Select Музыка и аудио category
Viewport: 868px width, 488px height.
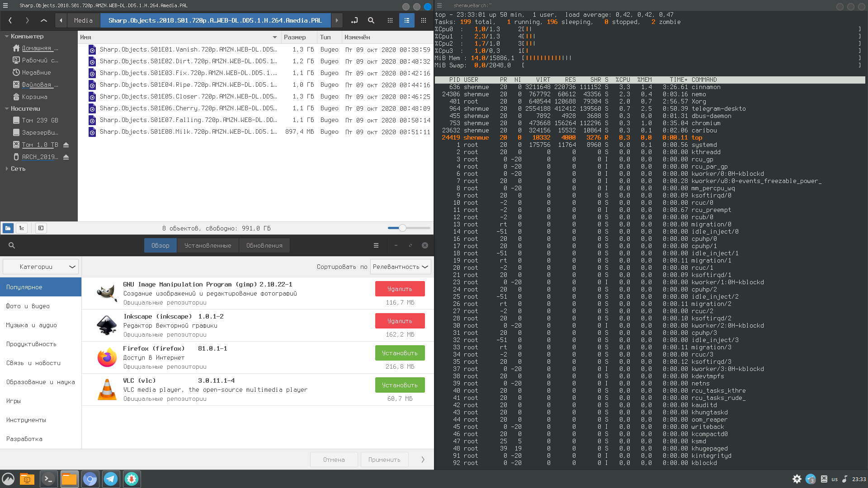(x=41, y=325)
